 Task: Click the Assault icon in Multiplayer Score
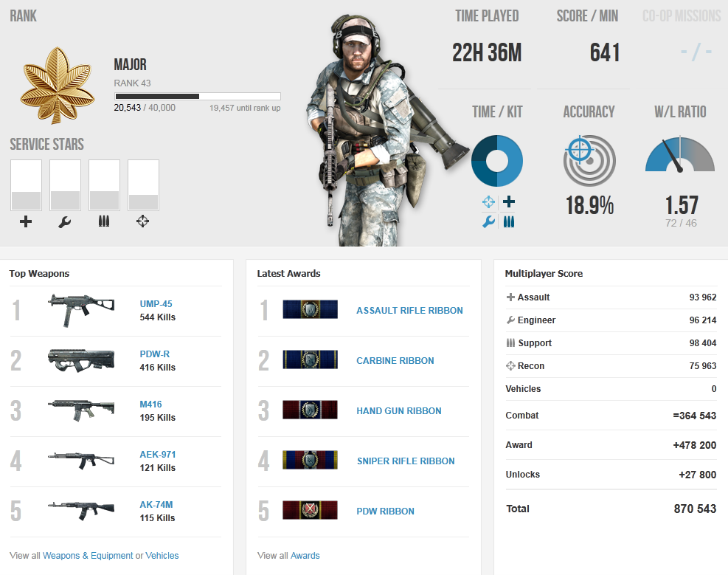[x=510, y=297]
